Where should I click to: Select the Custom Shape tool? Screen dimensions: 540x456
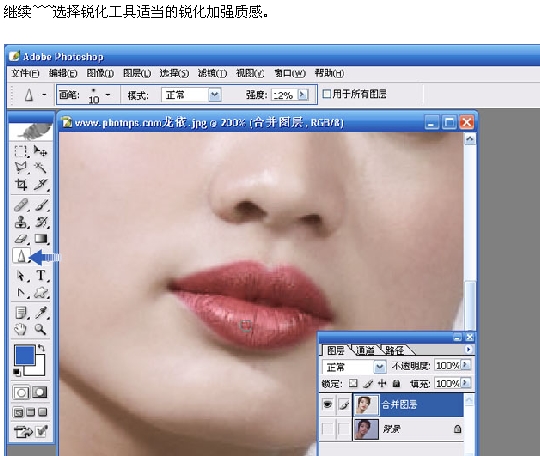pos(41,293)
